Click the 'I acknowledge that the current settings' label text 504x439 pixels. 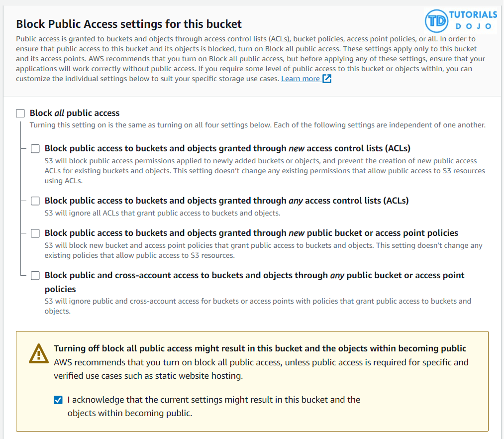[214, 400]
